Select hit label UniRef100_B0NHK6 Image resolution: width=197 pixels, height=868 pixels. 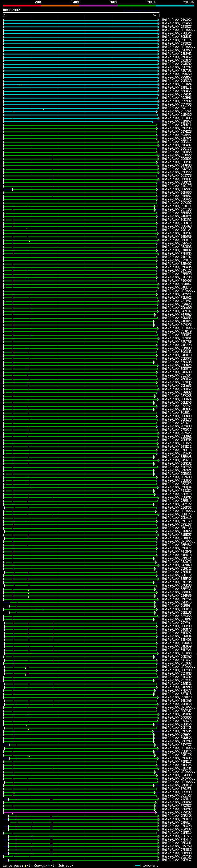point(177,738)
